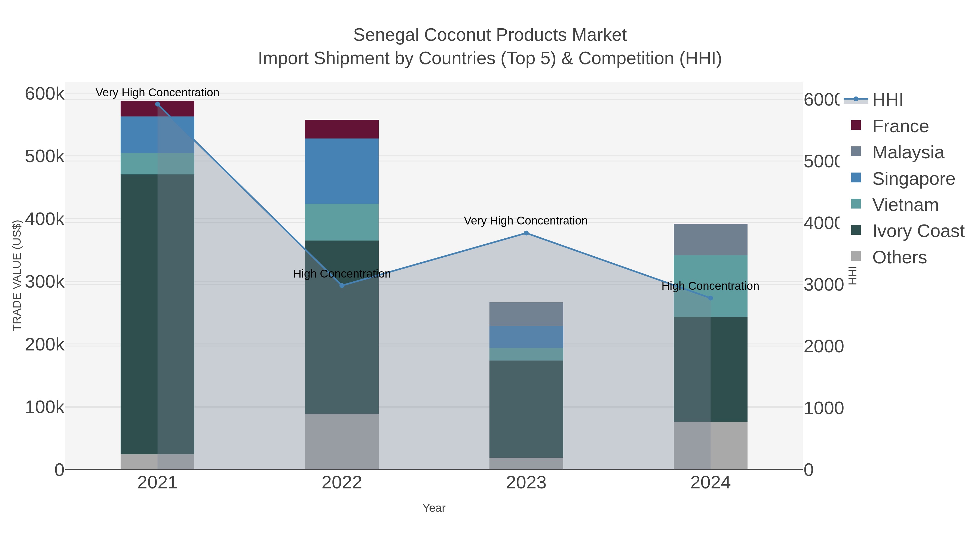Click the HHI data point for 2022
Screen dimensions: 980x551
click(x=342, y=286)
